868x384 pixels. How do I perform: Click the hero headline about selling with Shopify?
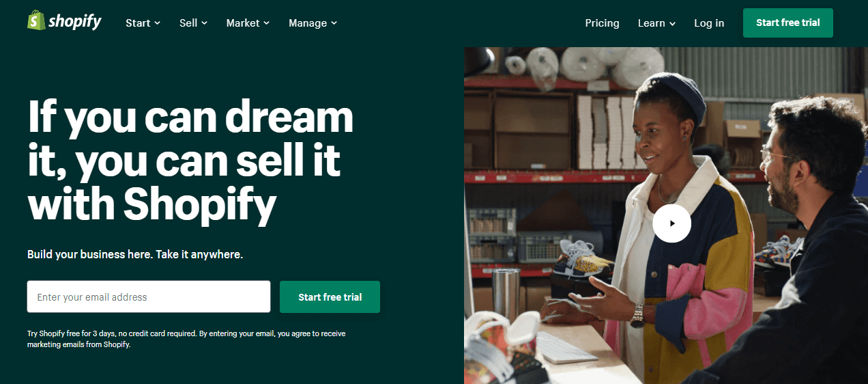click(190, 161)
